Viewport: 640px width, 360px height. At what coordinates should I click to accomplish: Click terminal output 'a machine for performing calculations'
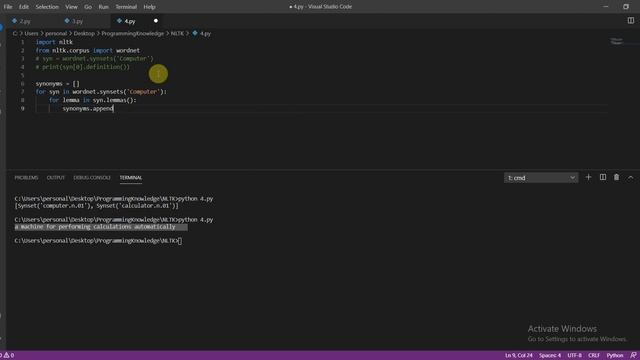tap(95, 227)
